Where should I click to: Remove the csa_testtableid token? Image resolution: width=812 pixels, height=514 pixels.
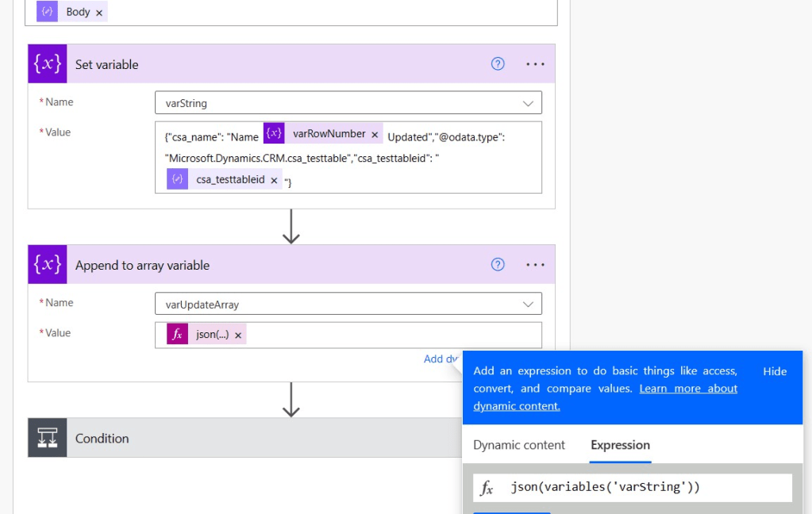[274, 181]
